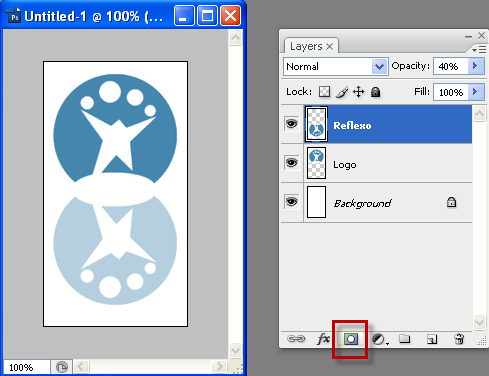Close the Untitled-1 document window
Screen dimensions: 489x376
pos(230,16)
